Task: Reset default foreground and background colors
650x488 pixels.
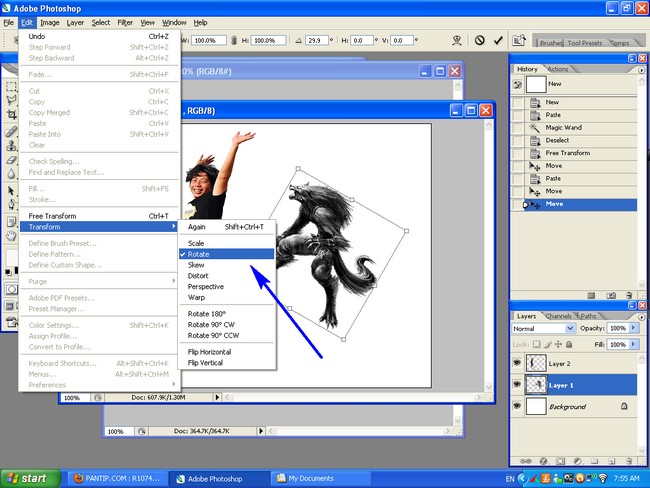Action: point(8,272)
